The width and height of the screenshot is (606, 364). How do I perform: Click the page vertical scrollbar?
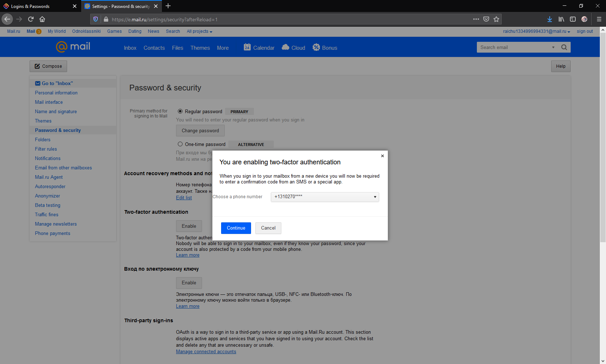pyautogui.click(x=603, y=137)
